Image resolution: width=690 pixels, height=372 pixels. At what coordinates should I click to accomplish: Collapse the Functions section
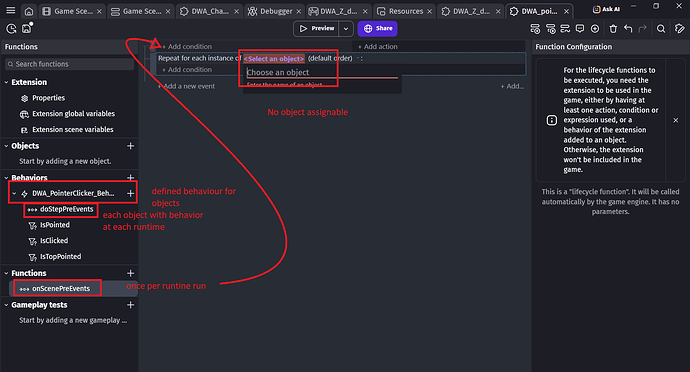click(6, 273)
